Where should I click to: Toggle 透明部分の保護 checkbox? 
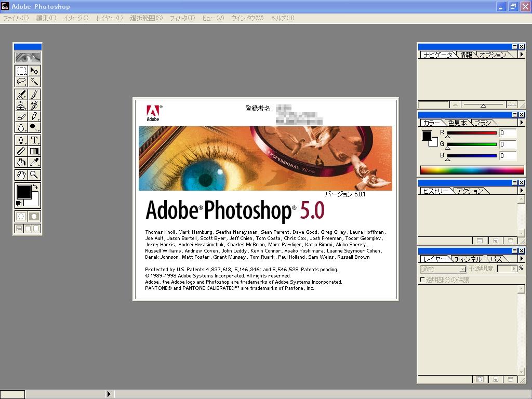point(422,280)
